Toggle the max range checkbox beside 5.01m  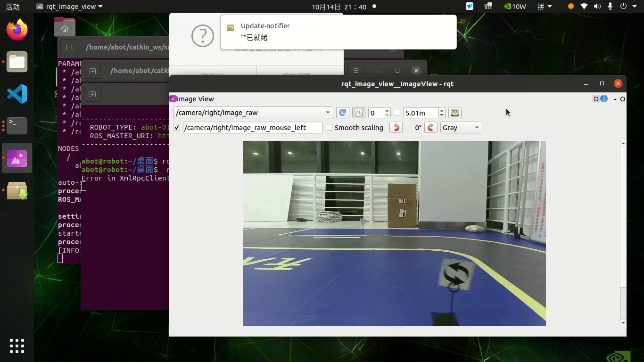[x=397, y=113]
